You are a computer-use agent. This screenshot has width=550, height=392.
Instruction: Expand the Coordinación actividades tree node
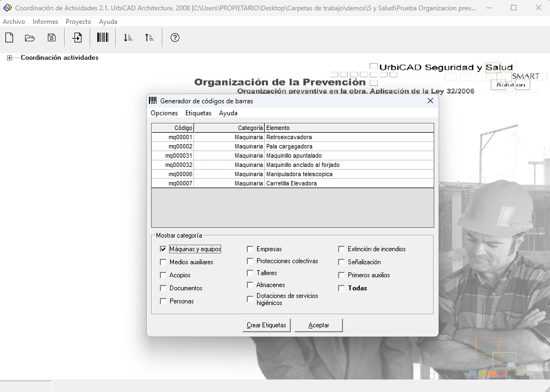pos(9,58)
